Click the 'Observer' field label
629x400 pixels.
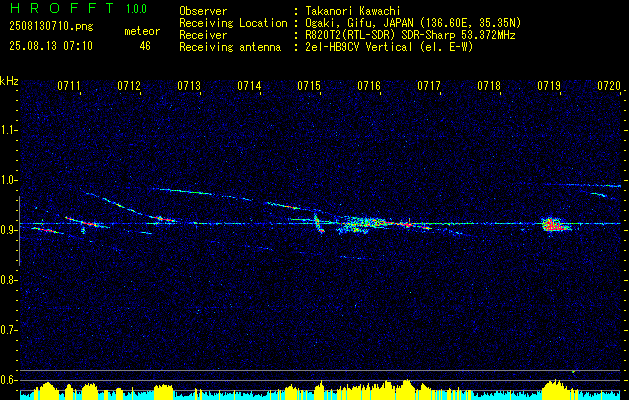coord(203,11)
